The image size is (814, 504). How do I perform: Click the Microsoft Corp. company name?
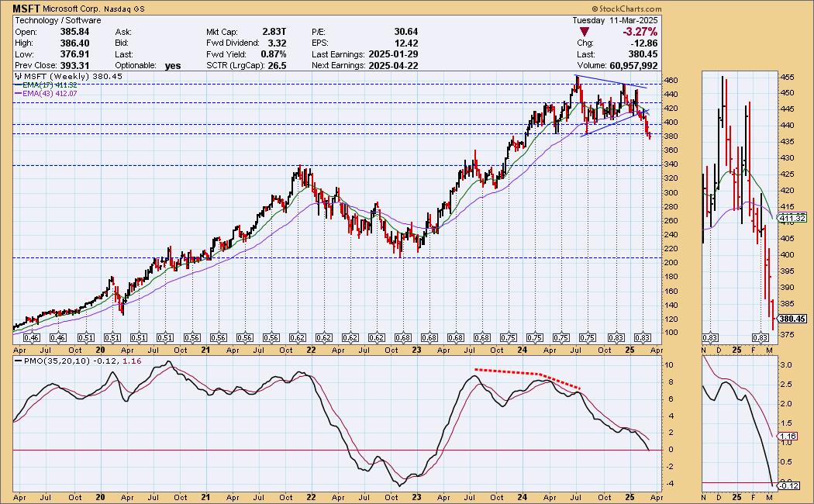pyautogui.click(x=72, y=9)
